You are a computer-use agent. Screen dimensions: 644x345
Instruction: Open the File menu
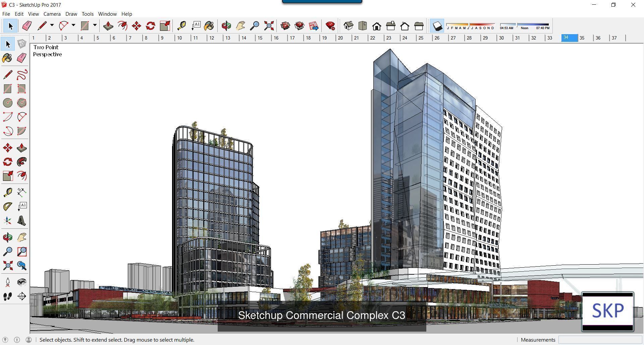tap(6, 14)
